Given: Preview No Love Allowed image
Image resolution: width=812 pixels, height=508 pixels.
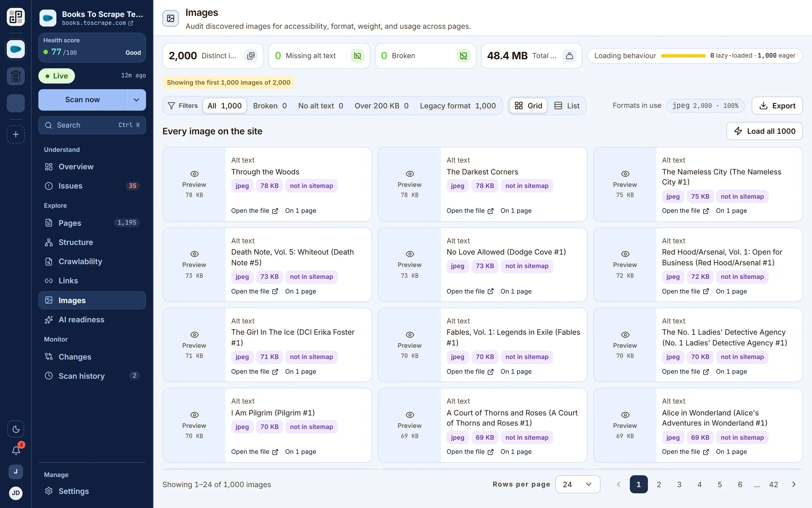Looking at the screenshot, I should tap(409, 265).
